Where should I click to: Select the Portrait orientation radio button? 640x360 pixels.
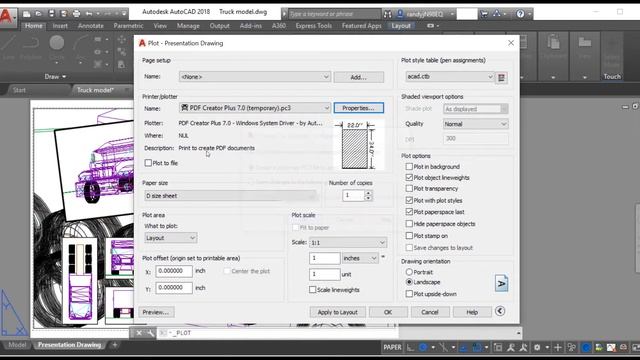tap(409, 272)
